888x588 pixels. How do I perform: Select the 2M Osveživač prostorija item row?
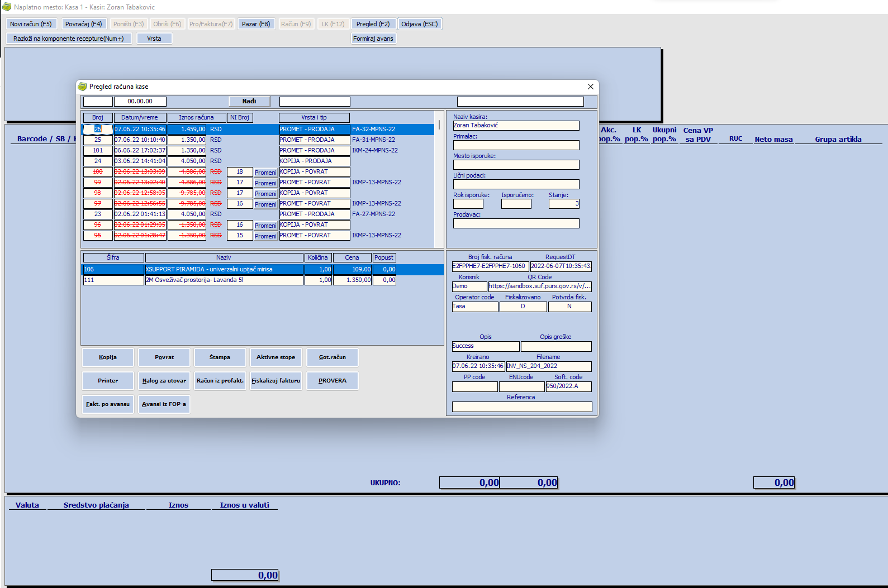click(x=224, y=280)
